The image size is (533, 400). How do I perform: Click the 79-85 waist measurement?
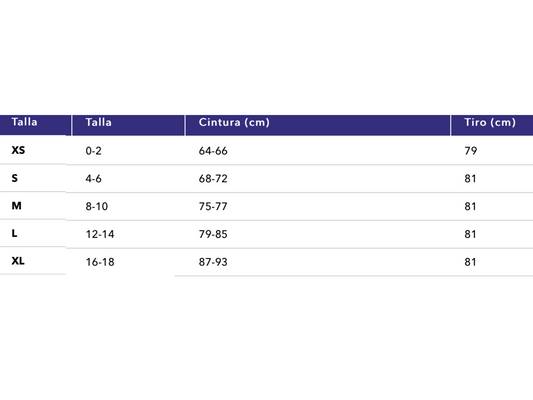(213, 234)
